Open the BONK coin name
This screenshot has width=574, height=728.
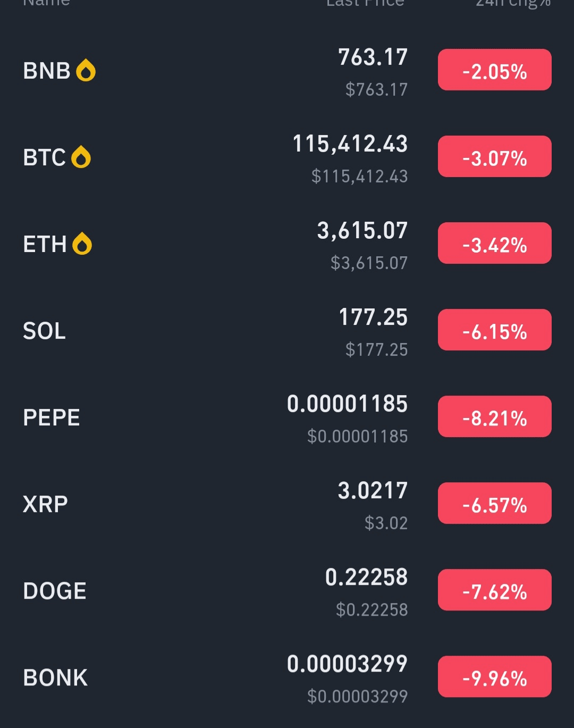pyautogui.click(x=56, y=677)
